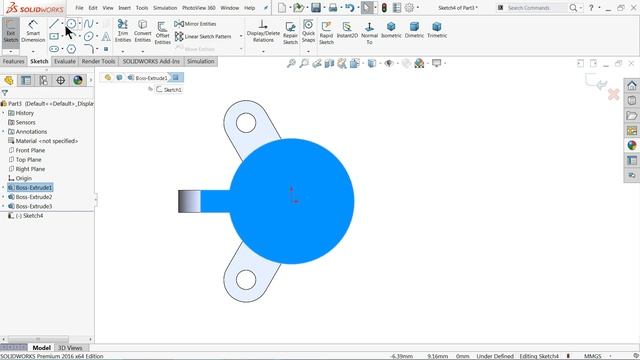
Task: Open the Spline tool dropdown arrow
Action: (x=97, y=24)
